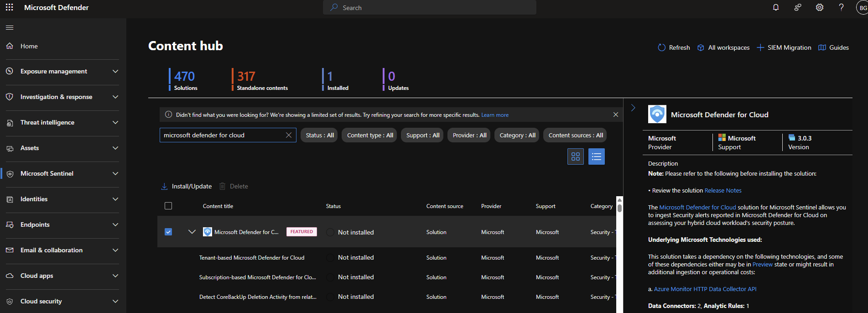This screenshot has height=313, width=868.
Task: Open Microsoft Sentinel in the sidebar
Action: pyautogui.click(x=47, y=173)
